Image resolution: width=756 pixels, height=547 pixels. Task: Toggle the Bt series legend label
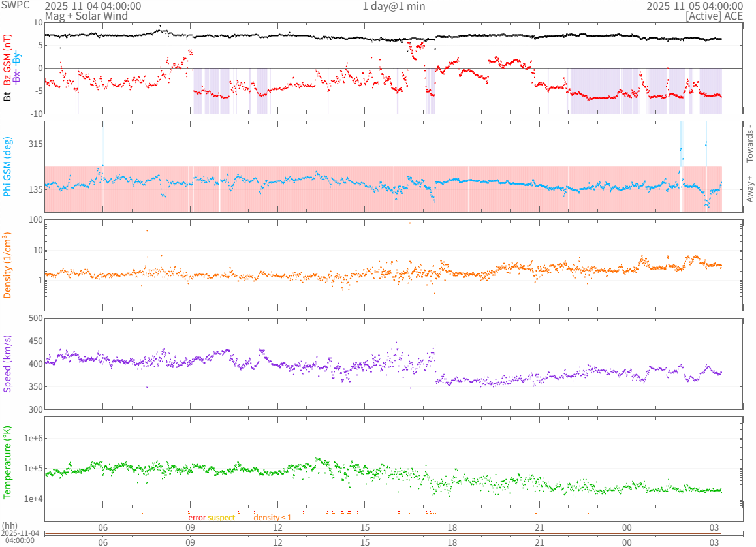point(8,96)
